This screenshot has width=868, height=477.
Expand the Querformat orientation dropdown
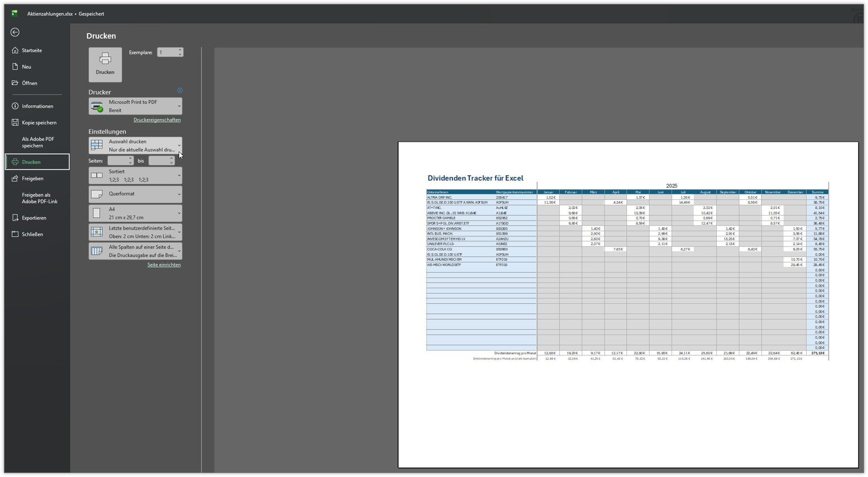coord(135,194)
